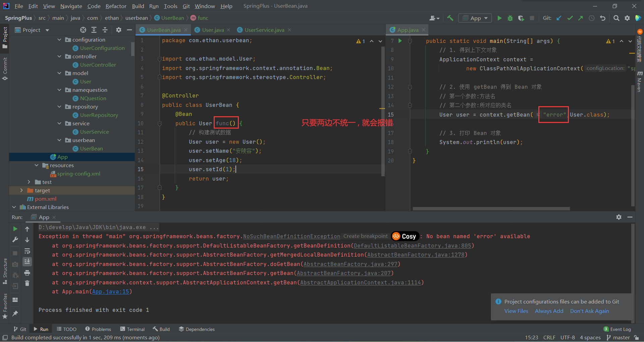Screen dimensions: 644x342
Task: Open Search Everywhere magnifier icon
Action: [x=616, y=18]
